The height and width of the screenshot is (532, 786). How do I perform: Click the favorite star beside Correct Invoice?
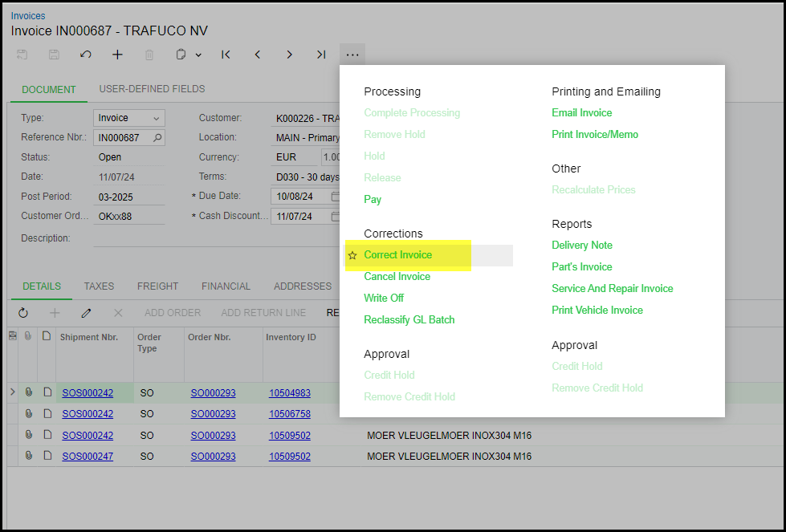352,255
